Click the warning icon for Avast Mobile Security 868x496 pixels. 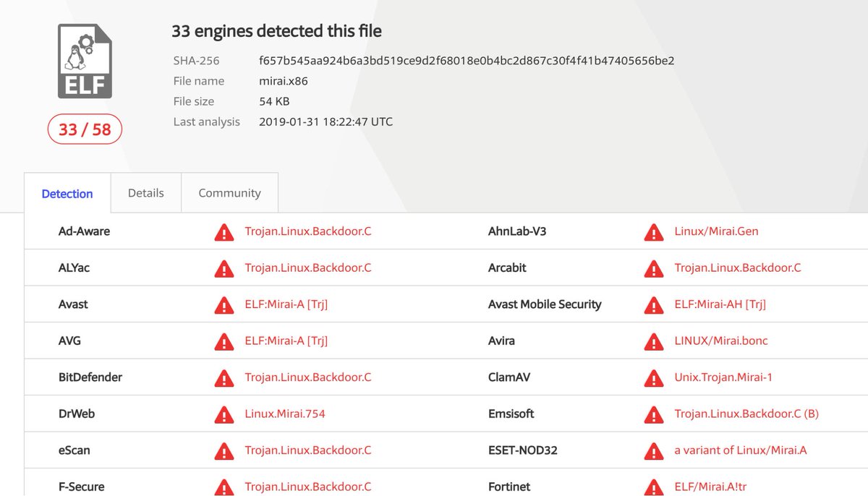pos(654,305)
